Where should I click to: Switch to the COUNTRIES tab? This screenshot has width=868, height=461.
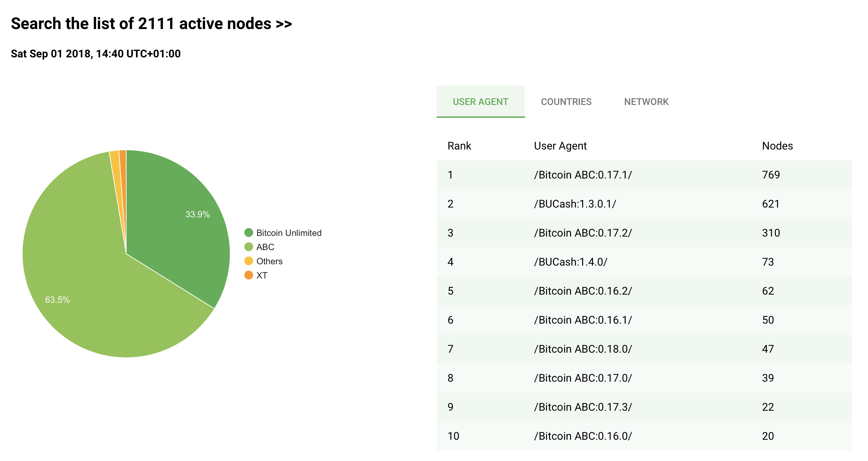tap(566, 102)
